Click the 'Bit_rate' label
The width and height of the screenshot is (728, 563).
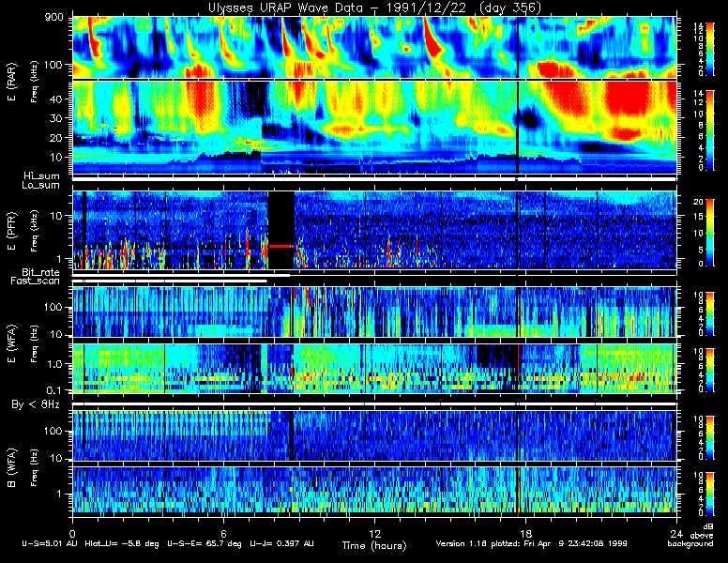(x=41, y=272)
